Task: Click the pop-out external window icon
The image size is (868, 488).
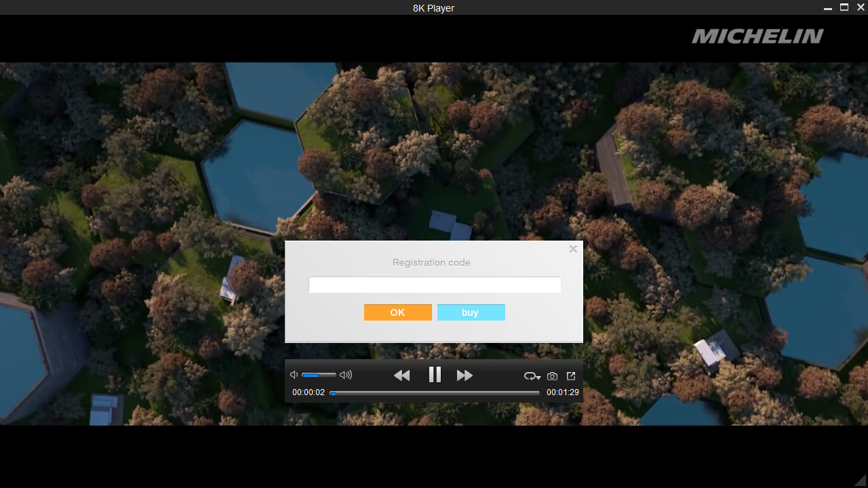Action: pyautogui.click(x=571, y=376)
